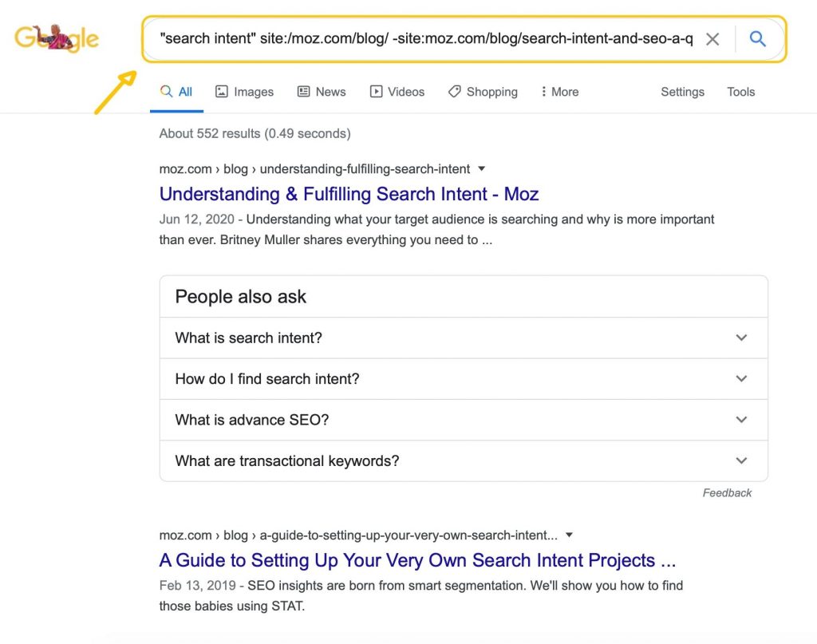Screen dimensions: 817x644
Task: Expand "What is search intent?" question
Action: pos(464,338)
